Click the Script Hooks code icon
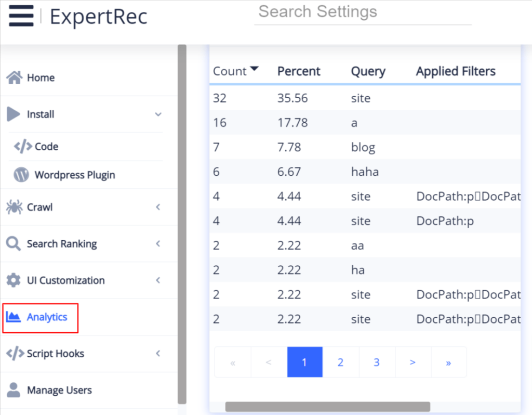 click(16, 353)
